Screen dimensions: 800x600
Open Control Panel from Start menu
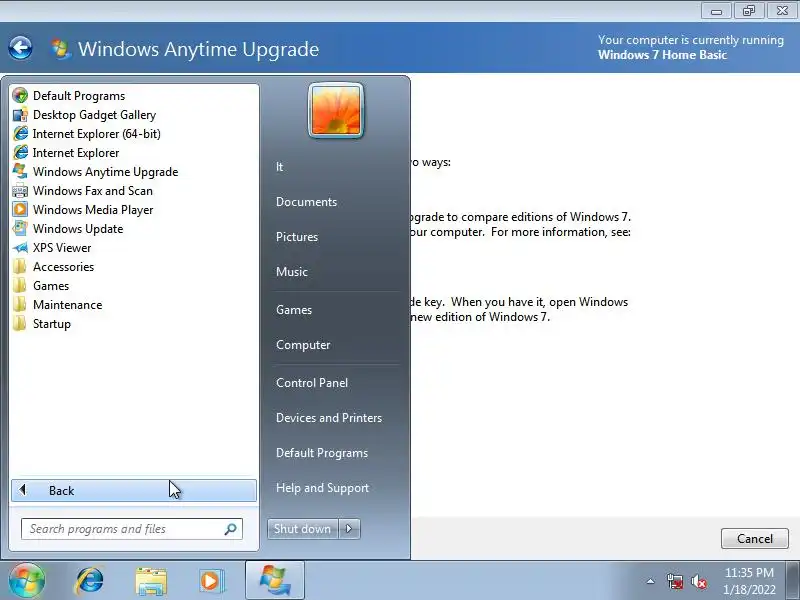click(312, 383)
